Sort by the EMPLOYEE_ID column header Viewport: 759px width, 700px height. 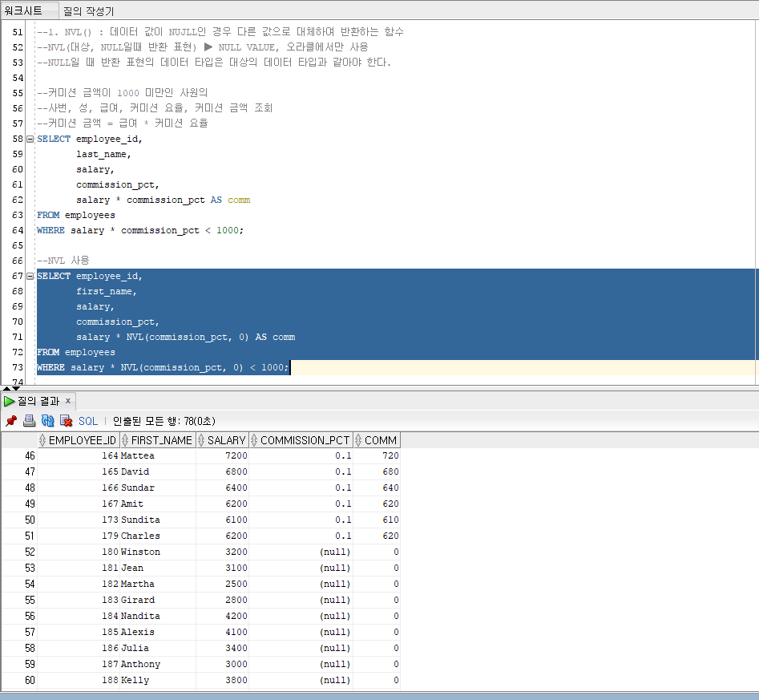[78, 440]
